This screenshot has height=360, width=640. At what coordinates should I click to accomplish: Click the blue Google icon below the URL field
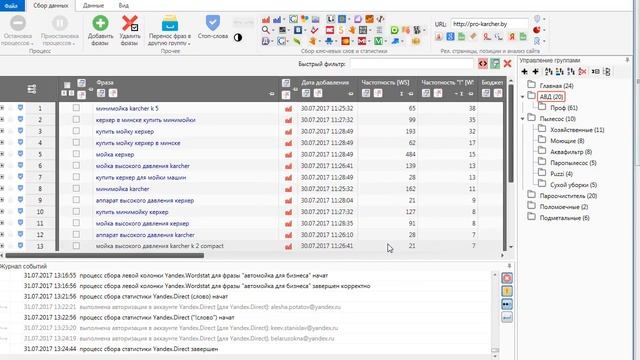tap(450, 37)
